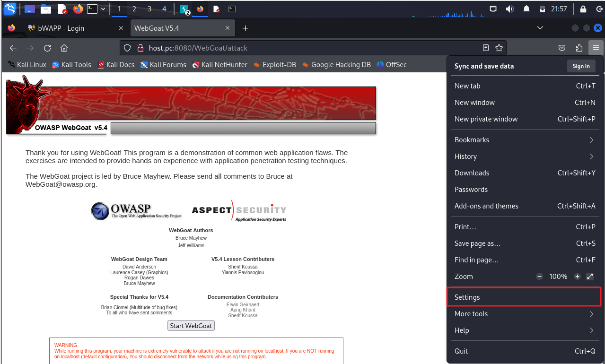The width and height of the screenshot is (605, 364).
Task: Choose Find in page… menu item
Action: click(525, 260)
